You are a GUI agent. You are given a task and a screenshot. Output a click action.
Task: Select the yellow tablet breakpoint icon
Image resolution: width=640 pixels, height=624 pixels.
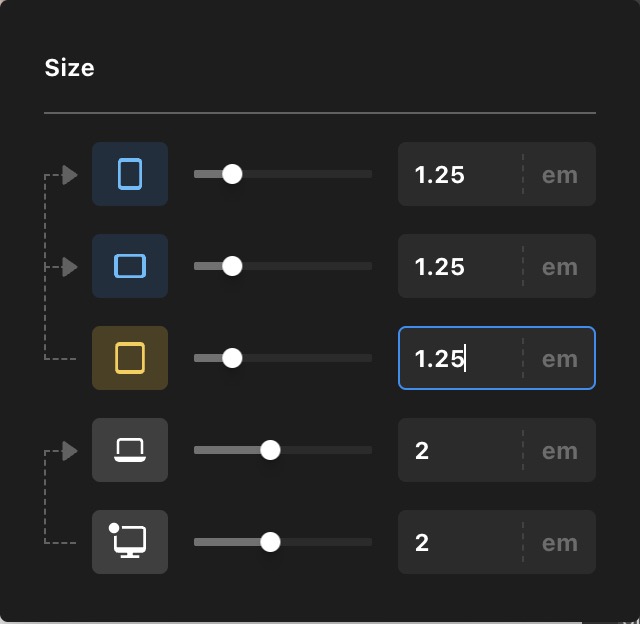point(130,358)
